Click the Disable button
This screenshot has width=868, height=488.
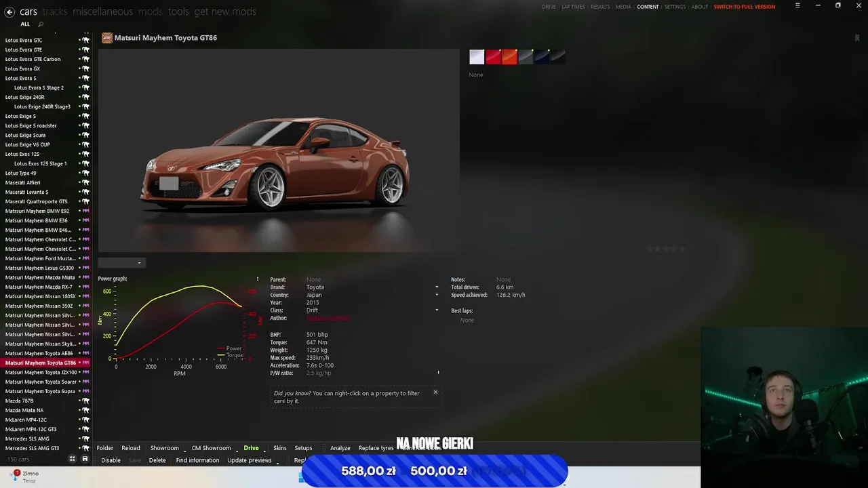tap(111, 460)
